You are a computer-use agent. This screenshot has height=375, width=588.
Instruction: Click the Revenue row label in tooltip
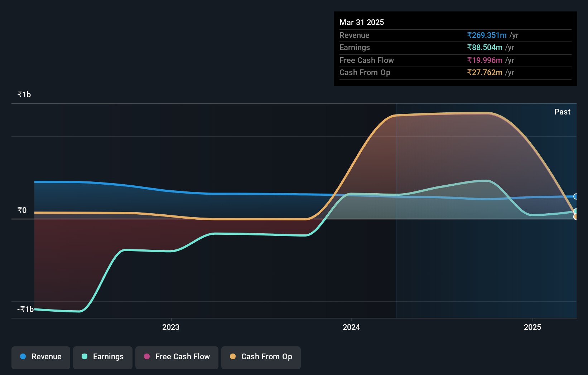click(x=355, y=35)
